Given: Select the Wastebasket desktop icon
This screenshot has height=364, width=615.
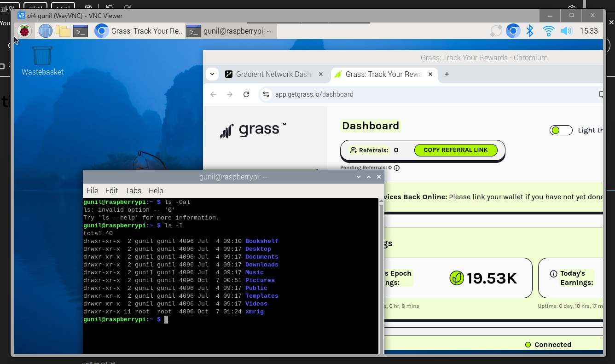Looking at the screenshot, I should click(42, 60).
